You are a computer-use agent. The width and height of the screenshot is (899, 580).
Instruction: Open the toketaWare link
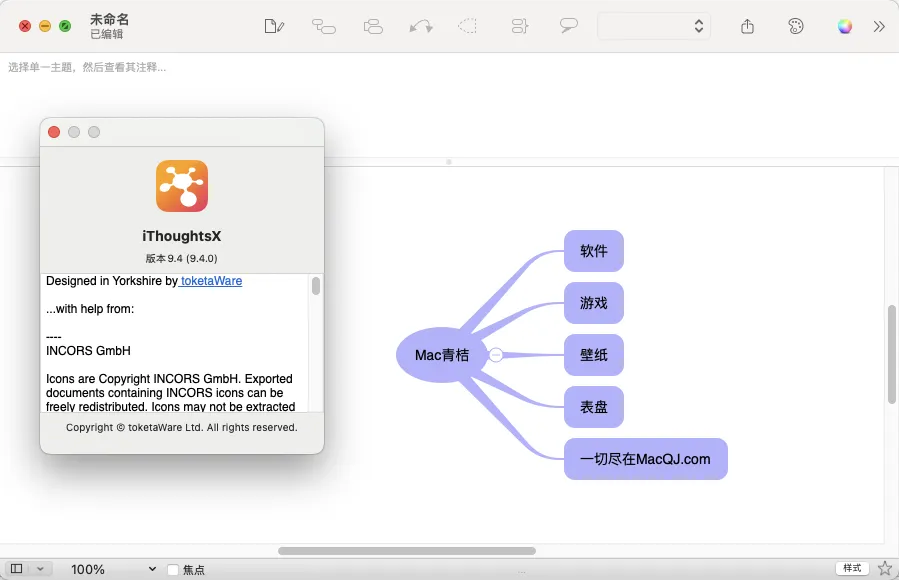click(x=210, y=281)
